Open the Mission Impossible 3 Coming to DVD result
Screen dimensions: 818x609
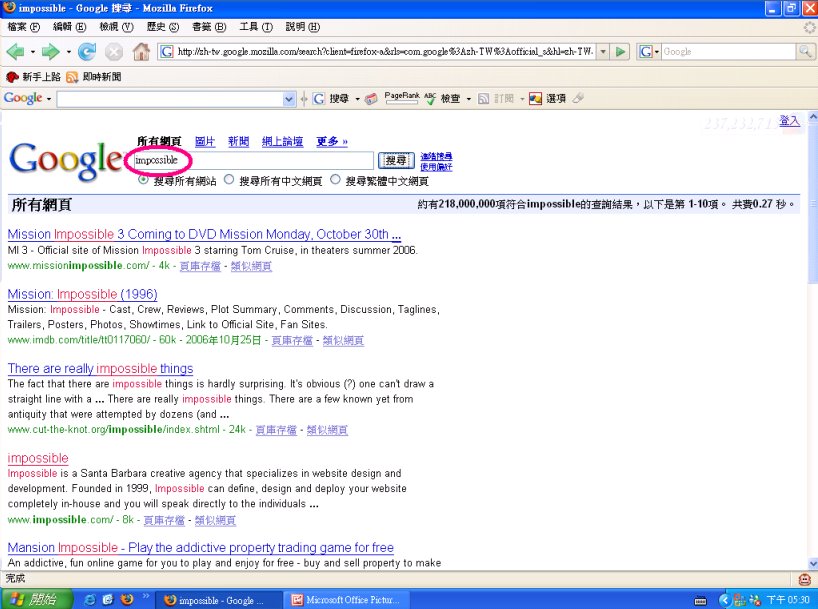204,234
